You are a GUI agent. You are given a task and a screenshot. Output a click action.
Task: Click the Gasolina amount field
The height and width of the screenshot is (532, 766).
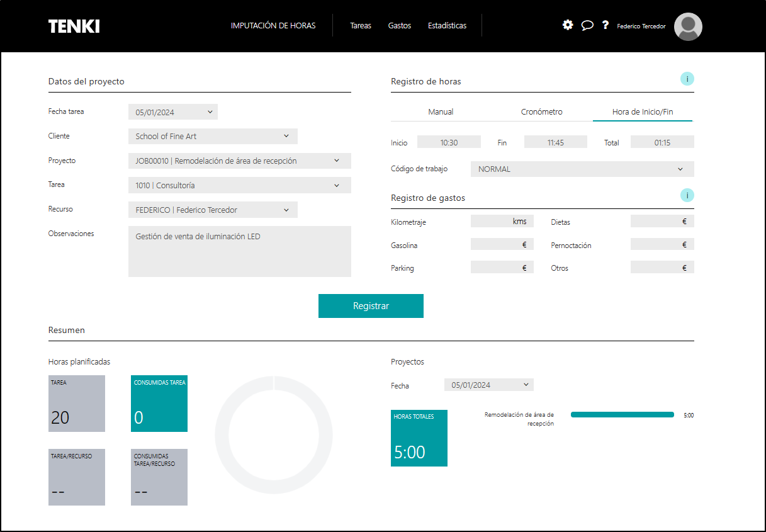point(502,244)
